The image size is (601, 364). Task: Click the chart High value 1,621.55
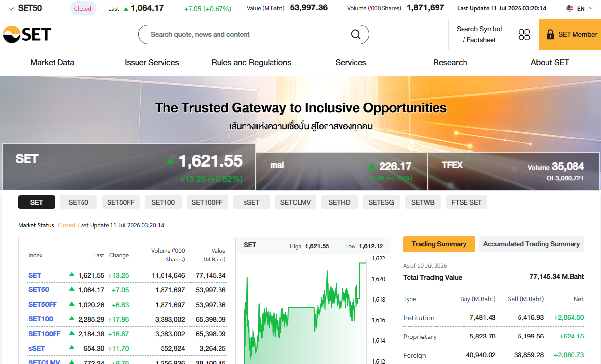click(317, 246)
